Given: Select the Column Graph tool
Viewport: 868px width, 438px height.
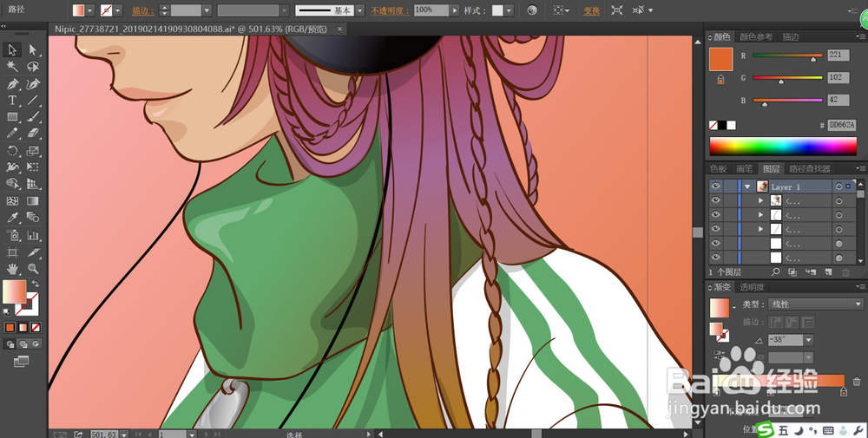Looking at the screenshot, I should (33, 235).
